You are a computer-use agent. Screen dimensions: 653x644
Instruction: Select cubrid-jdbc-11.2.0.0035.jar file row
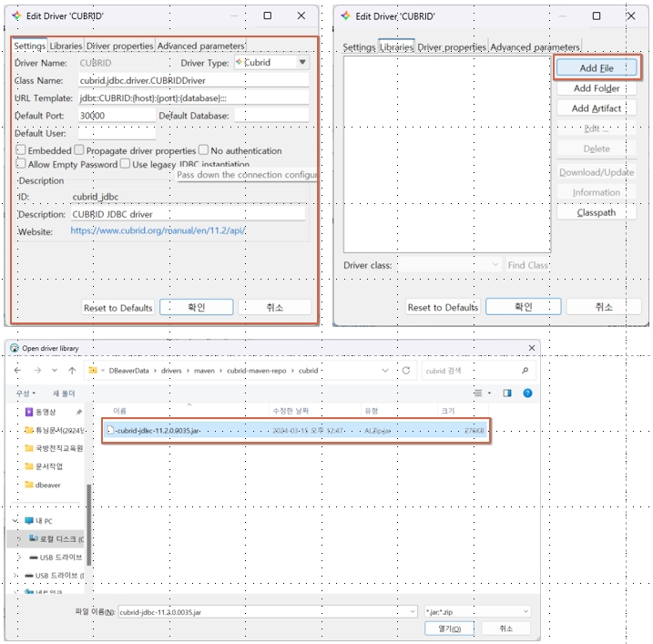296,430
